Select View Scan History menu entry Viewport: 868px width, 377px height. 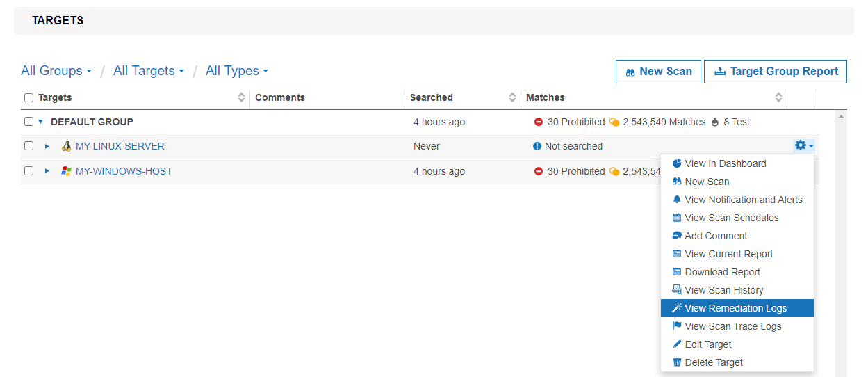(x=723, y=290)
